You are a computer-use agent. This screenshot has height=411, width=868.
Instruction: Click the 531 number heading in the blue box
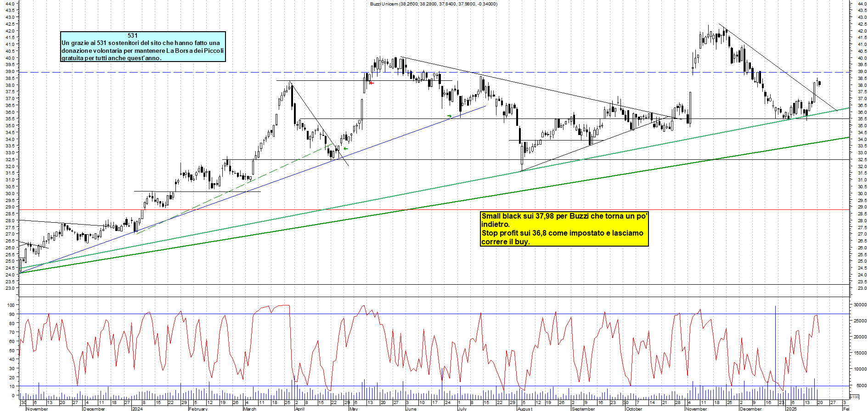point(133,35)
